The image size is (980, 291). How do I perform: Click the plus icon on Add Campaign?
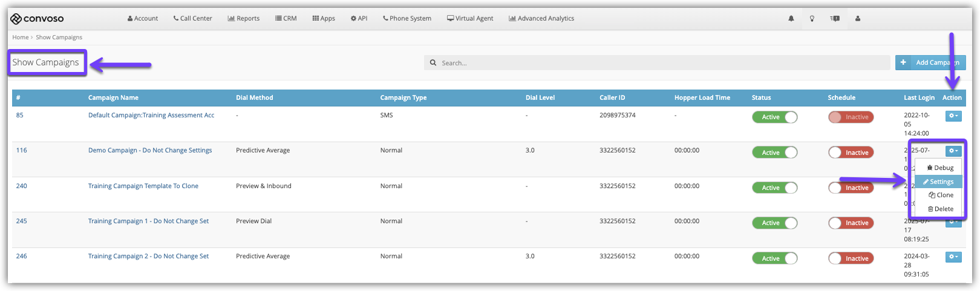tap(903, 62)
